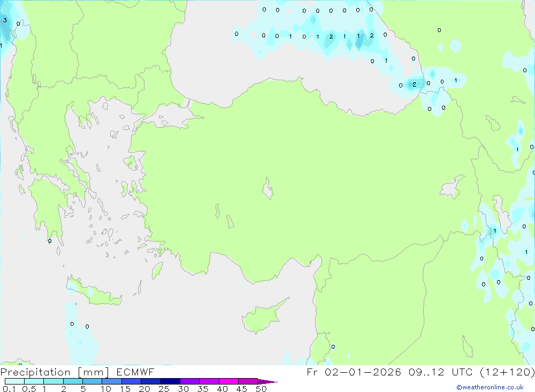Click the date text 'Fr 02-01-2026'

click(x=354, y=372)
